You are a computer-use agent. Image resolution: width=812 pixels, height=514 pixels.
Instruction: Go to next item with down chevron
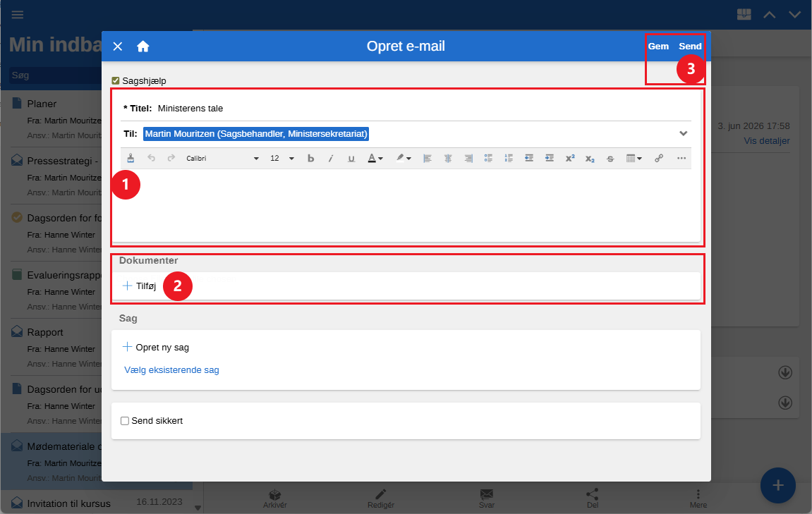(795, 15)
